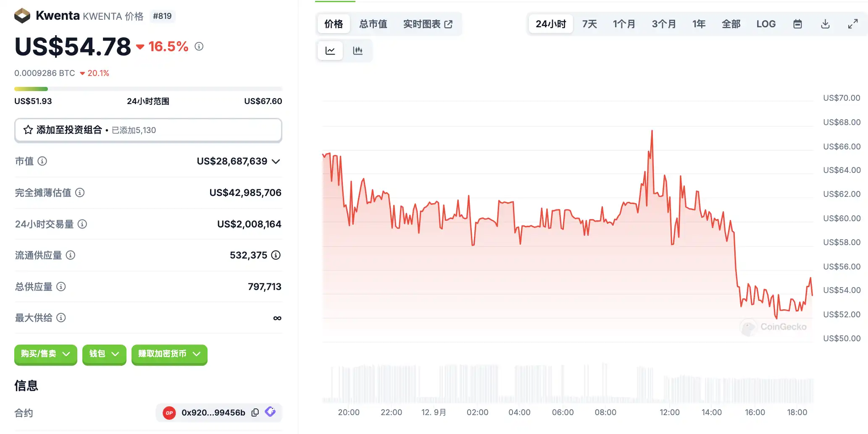Switch to candlestick chart view
868x434 pixels.
(358, 51)
